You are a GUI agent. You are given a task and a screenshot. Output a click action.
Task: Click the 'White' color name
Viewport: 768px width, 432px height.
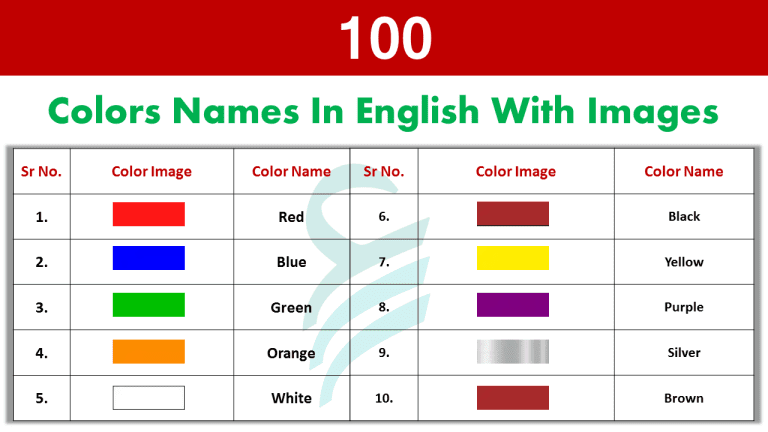point(291,398)
